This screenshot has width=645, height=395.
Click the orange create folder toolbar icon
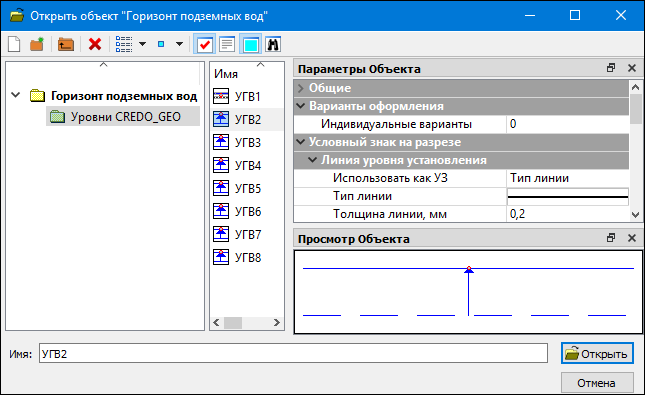pos(37,44)
